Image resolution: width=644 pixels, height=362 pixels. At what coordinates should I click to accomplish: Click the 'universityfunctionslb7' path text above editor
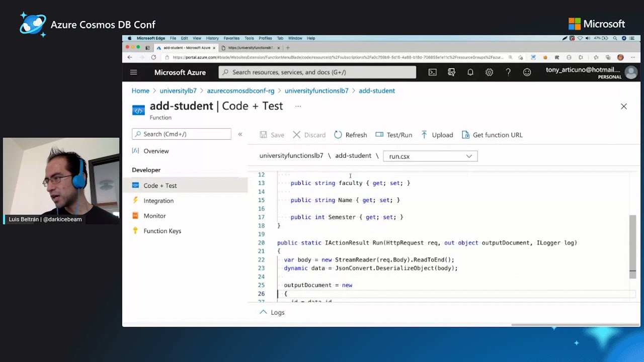tap(291, 156)
